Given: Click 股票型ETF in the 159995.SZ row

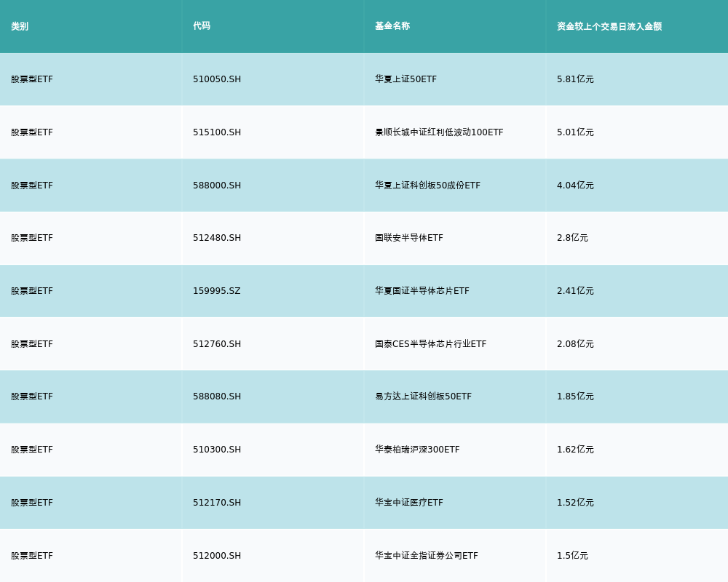Looking at the screenshot, I should (x=32, y=290).
